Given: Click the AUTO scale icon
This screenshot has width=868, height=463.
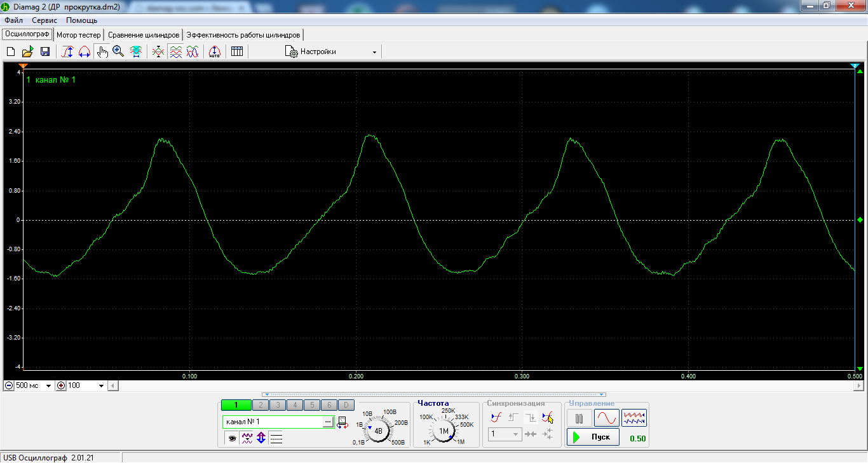Looking at the screenshot, I should [x=215, y=52].
